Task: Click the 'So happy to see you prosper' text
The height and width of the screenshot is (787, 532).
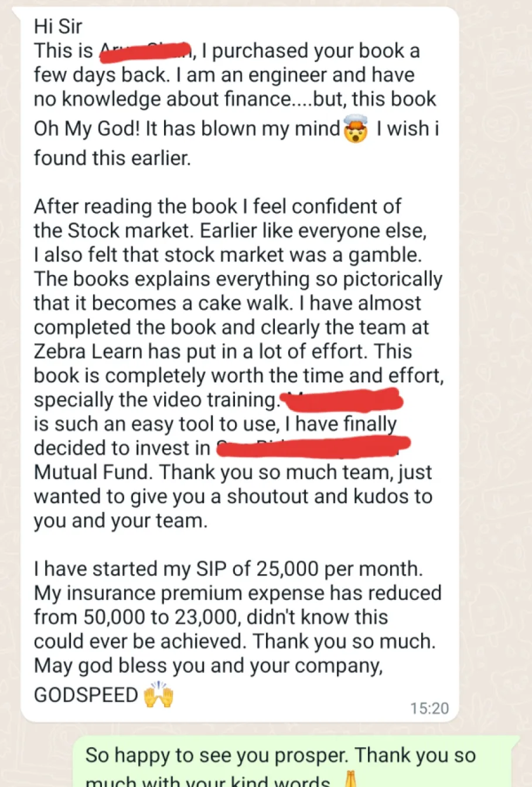Action: coord(217,755)
